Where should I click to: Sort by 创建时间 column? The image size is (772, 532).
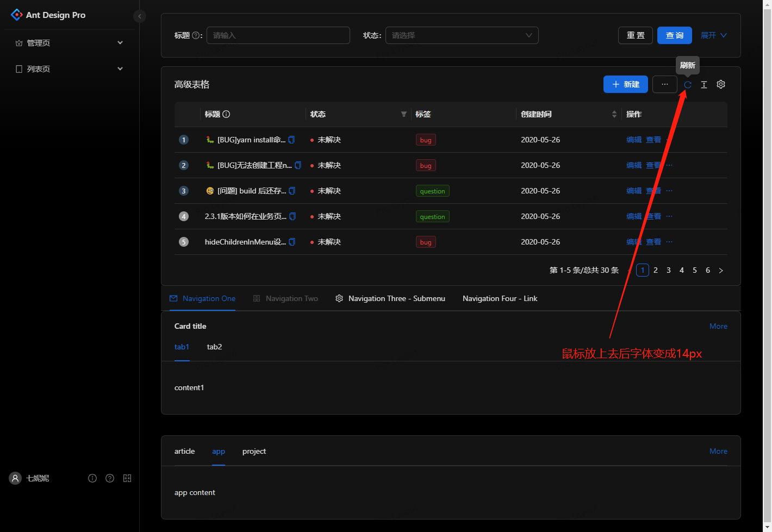point(614,114)
